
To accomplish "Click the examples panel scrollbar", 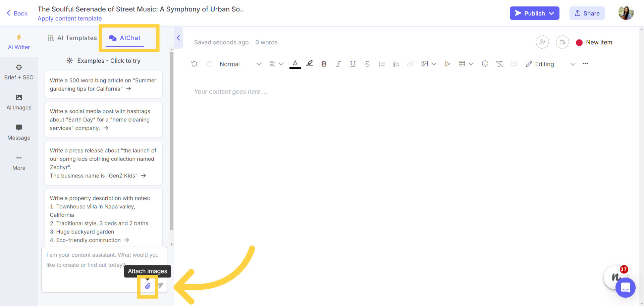I will (x=172, y=141).
